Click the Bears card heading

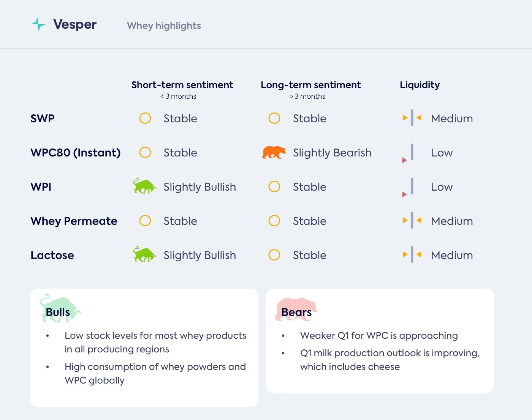coord(296,312)
